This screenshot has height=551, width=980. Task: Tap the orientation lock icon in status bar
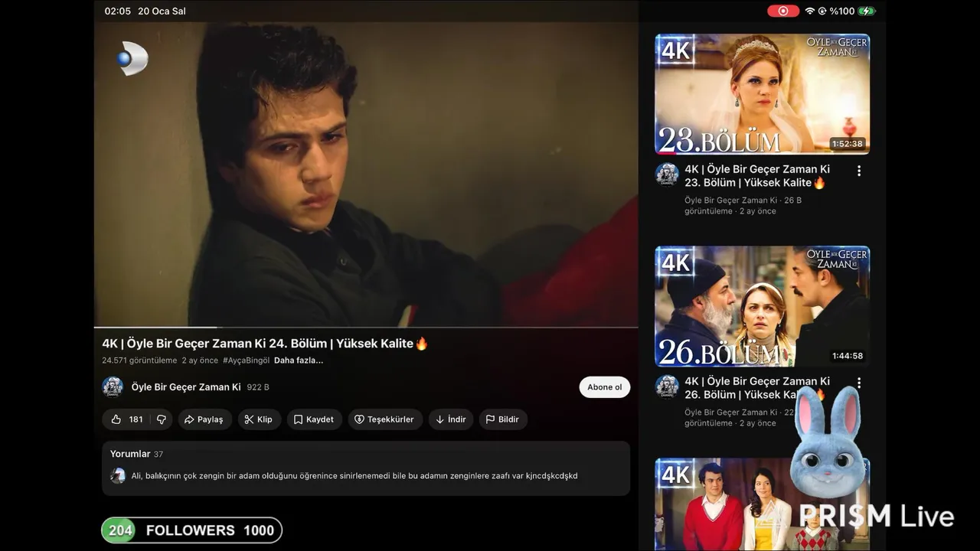point(823,11)
